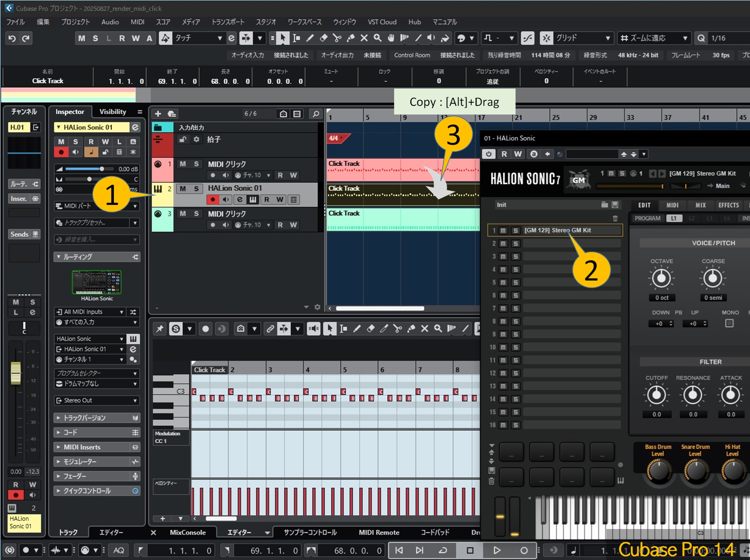Select the Hand pan tool in top toolbar
750x560 pixels.
pyautogui.click(x=391, y=38)
